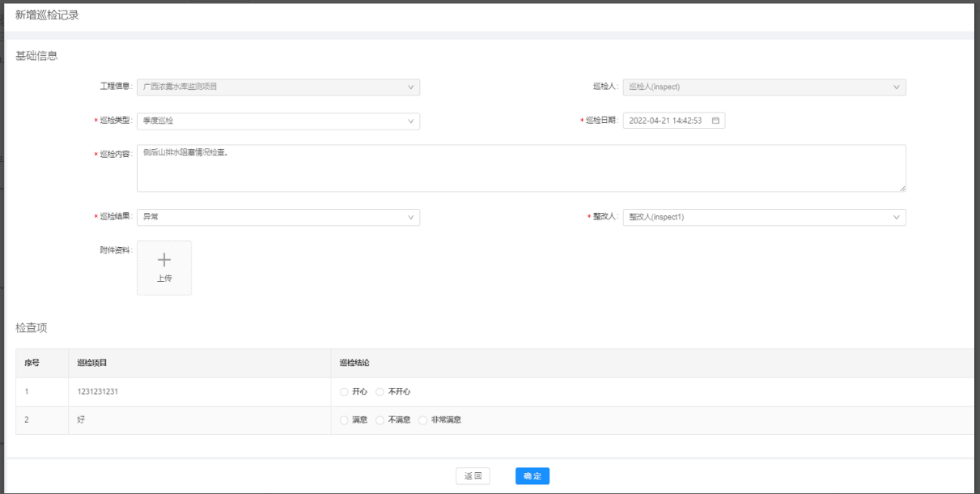The image size is (980, 494).
Task: Select the 不开心 radio option
Action: tap(380, 392)
